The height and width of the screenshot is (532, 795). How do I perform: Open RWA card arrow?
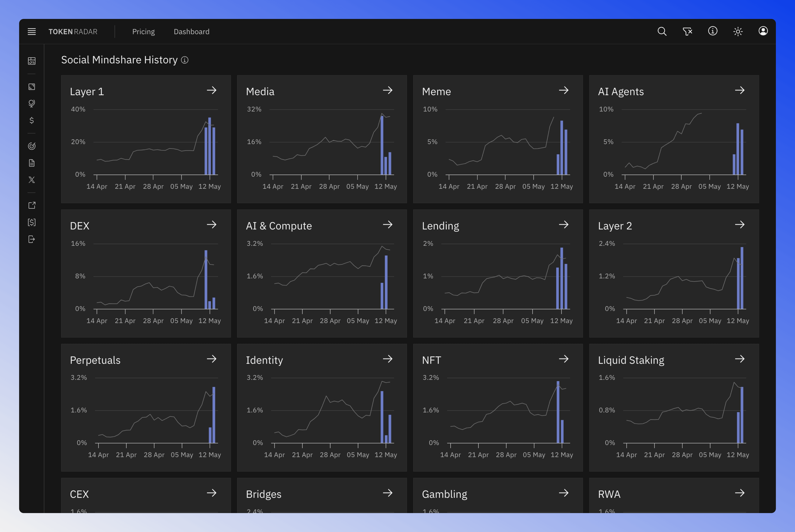point(740,493)
